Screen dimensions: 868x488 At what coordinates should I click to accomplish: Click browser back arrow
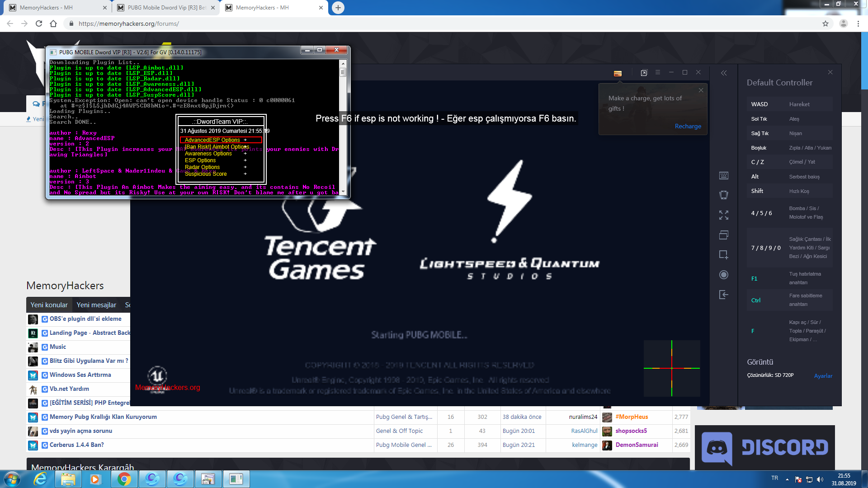click(10, 23)
